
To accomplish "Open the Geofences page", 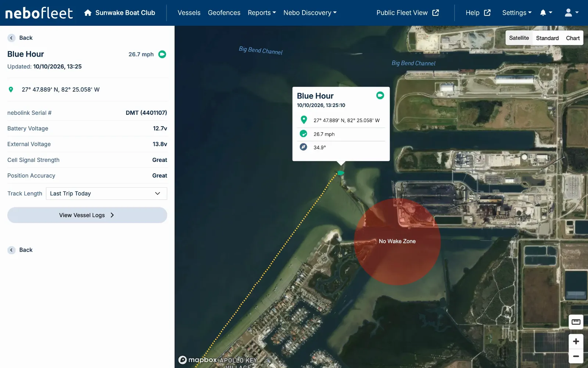I will (224, 13).
